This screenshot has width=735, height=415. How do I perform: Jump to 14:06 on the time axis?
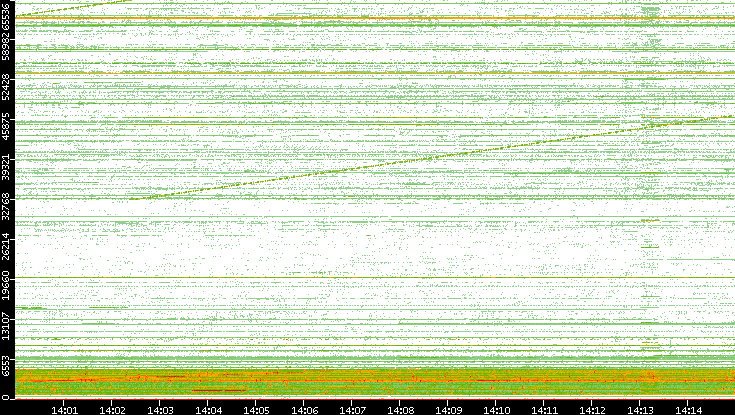[304, 409]
